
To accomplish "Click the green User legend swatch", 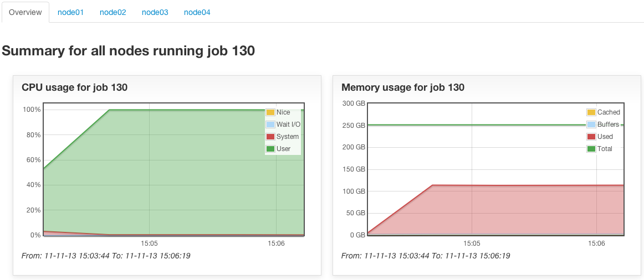I will 270,149.
